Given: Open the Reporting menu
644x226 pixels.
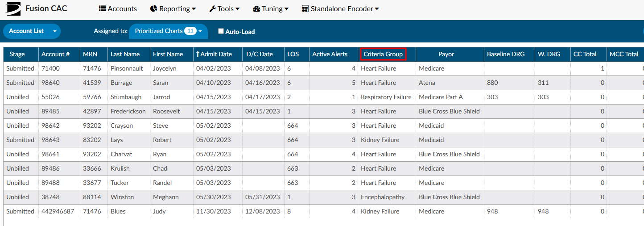Looking at the screenshot, I should click(x=173, y=8).
